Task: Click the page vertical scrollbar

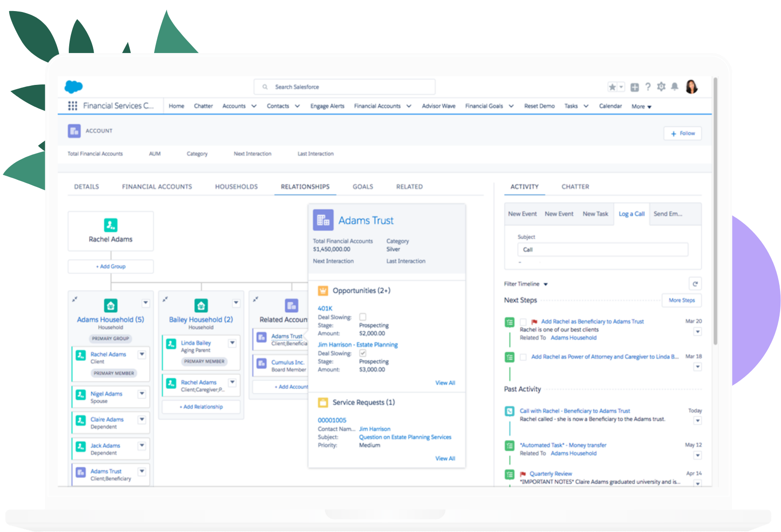Action: coord(715,211)
